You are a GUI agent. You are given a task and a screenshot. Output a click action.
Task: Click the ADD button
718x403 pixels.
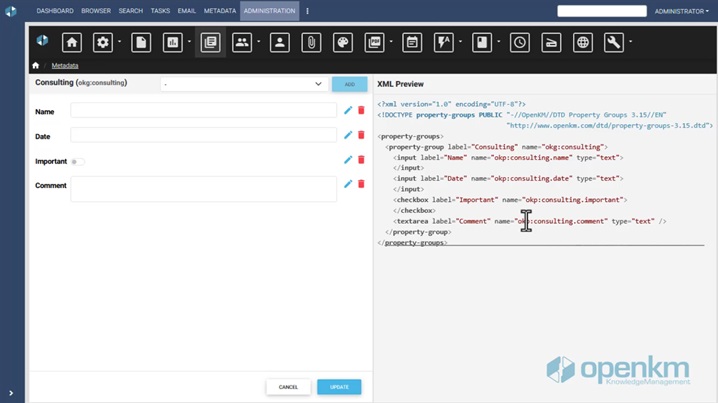point(349,84)
